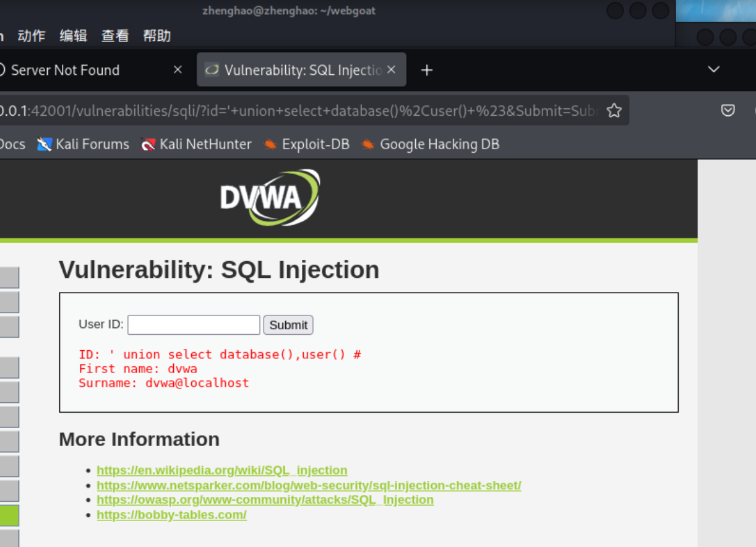Open the 查看 menu
This screenshot has width=756, height=547.
tap(115, 36)
